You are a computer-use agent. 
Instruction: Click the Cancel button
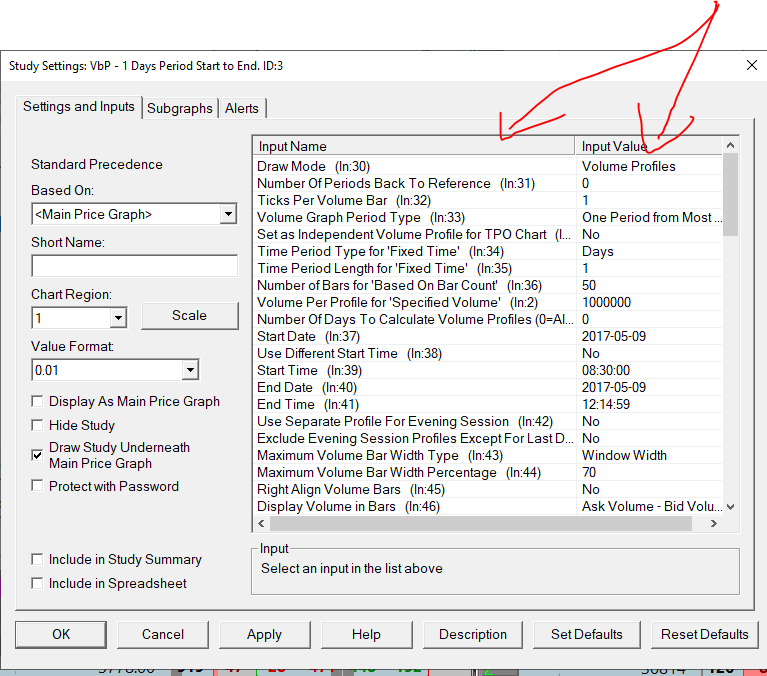[x=163, y=634]
